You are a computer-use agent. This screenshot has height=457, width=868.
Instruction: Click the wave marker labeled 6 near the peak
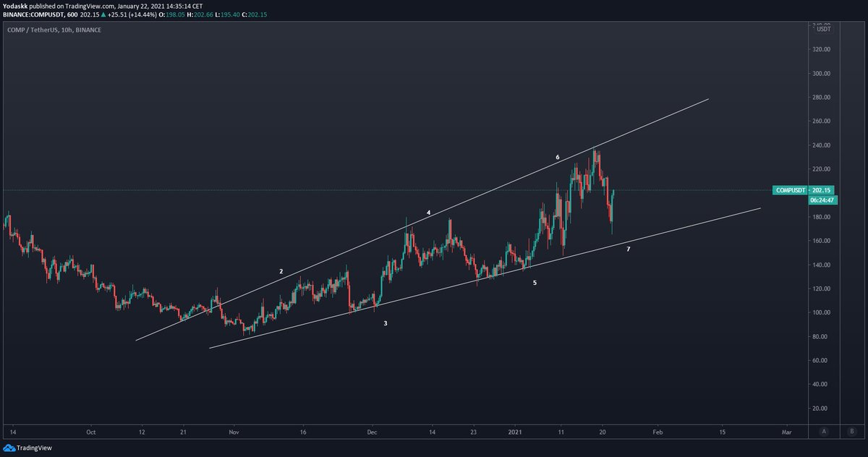click(558, 155)
